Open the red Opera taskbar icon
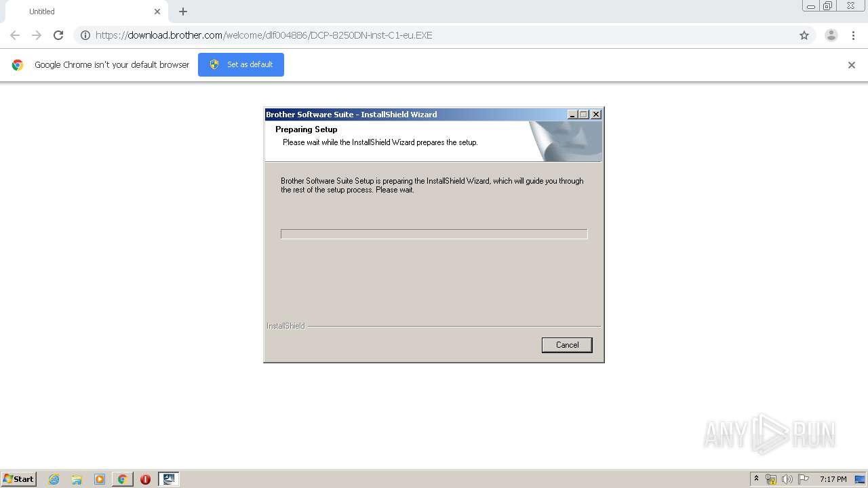868x488 pixels. coord(145,479)
